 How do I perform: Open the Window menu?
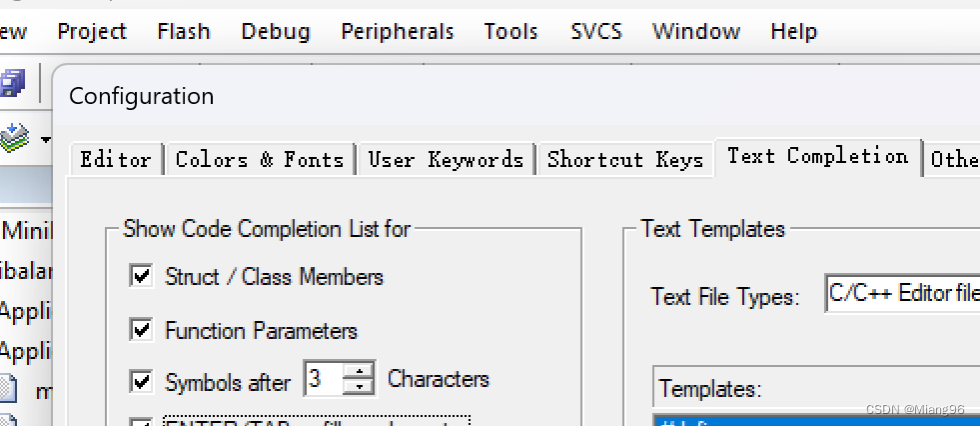(x=696, y=31)
